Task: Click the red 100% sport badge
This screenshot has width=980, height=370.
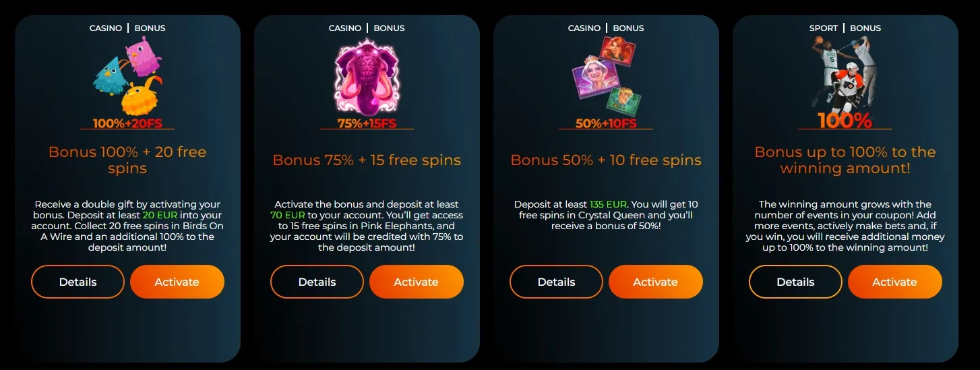Action: click(845, 121)
